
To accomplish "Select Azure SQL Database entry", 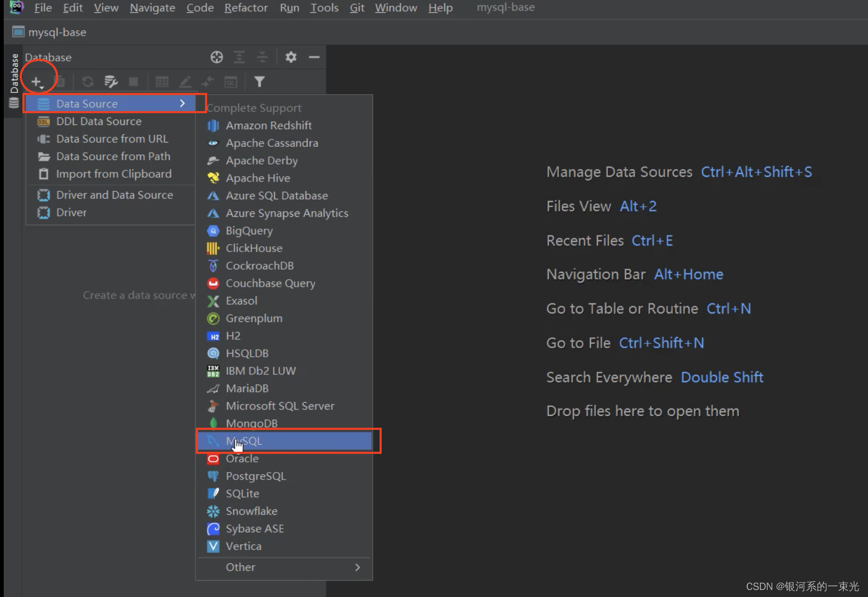I will click(x=285, y=196).
